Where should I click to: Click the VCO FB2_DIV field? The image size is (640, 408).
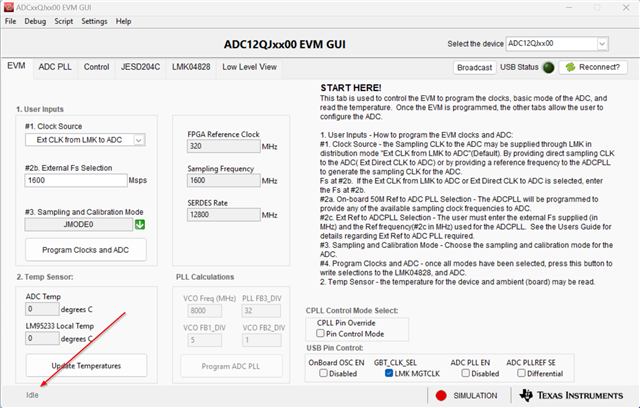(x=261, y=340)
